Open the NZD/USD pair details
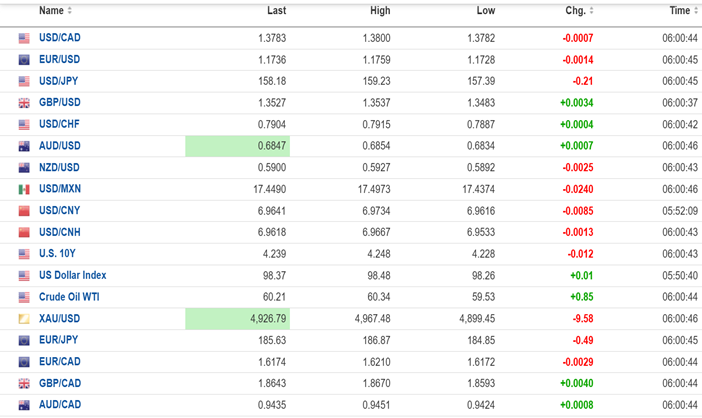 click(x=59, y=168)
